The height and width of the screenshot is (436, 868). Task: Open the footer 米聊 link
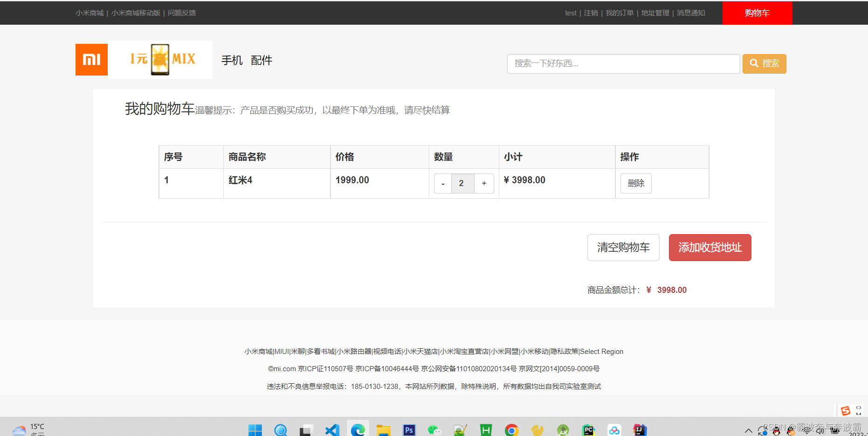(x=298, y=352)
